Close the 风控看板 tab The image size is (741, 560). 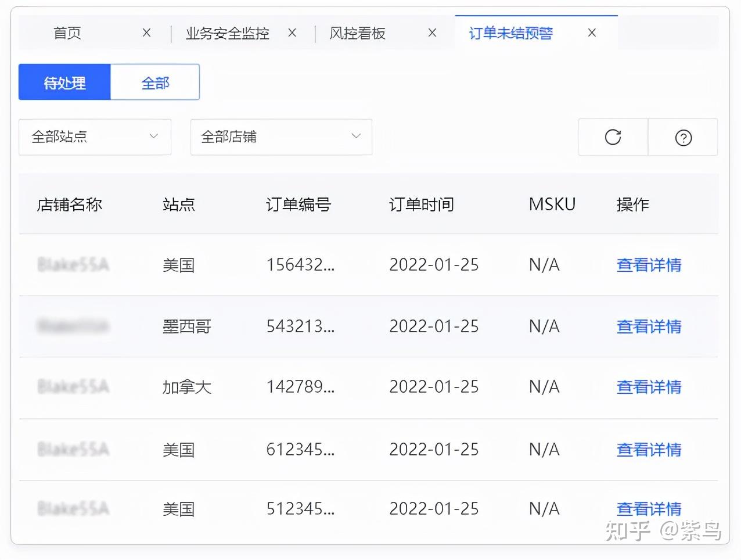pos(432,33)
